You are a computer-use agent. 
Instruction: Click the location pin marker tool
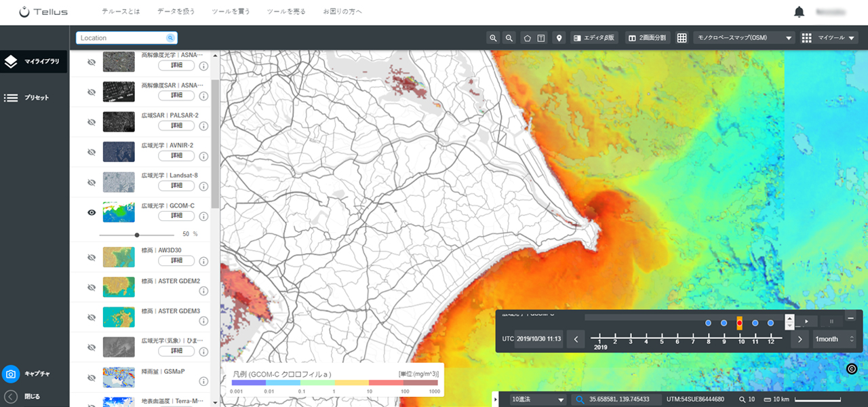pyautogui.click(x=559, y=38)
